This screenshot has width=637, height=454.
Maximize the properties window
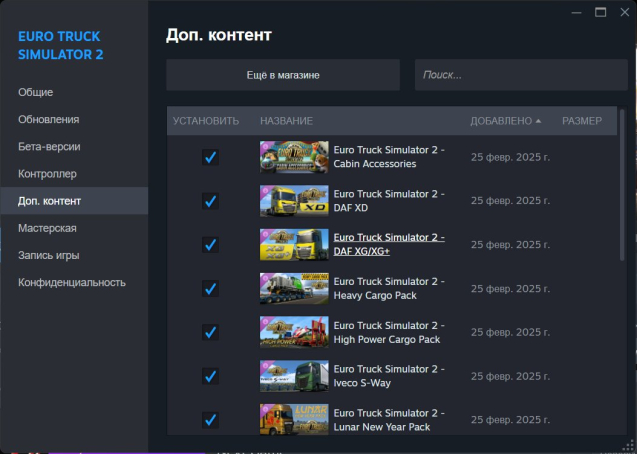(x=600, y=13)
